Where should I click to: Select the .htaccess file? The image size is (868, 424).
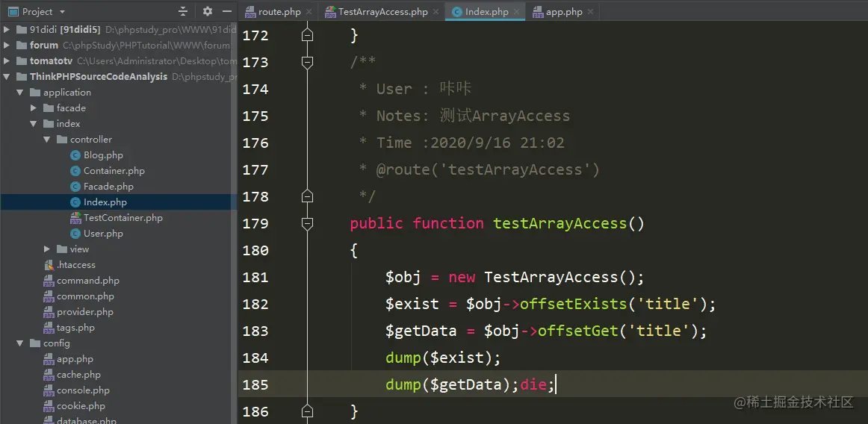[x=76, y=264]
